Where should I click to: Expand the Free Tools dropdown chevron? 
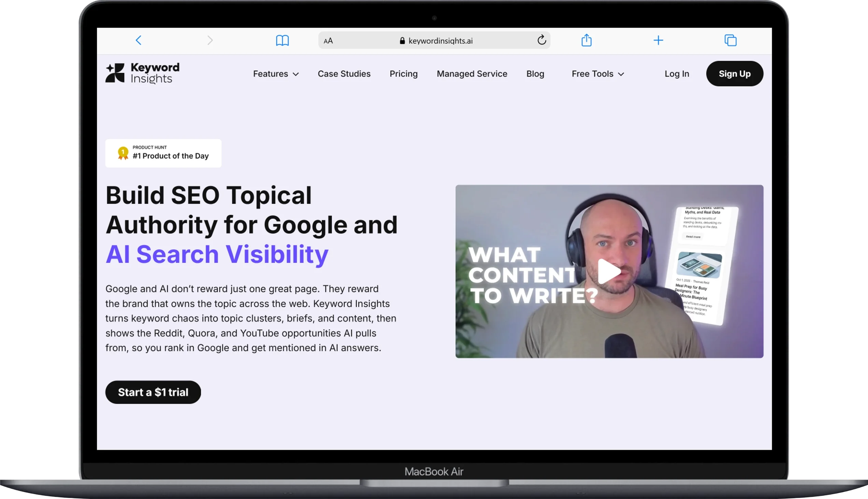621,74
